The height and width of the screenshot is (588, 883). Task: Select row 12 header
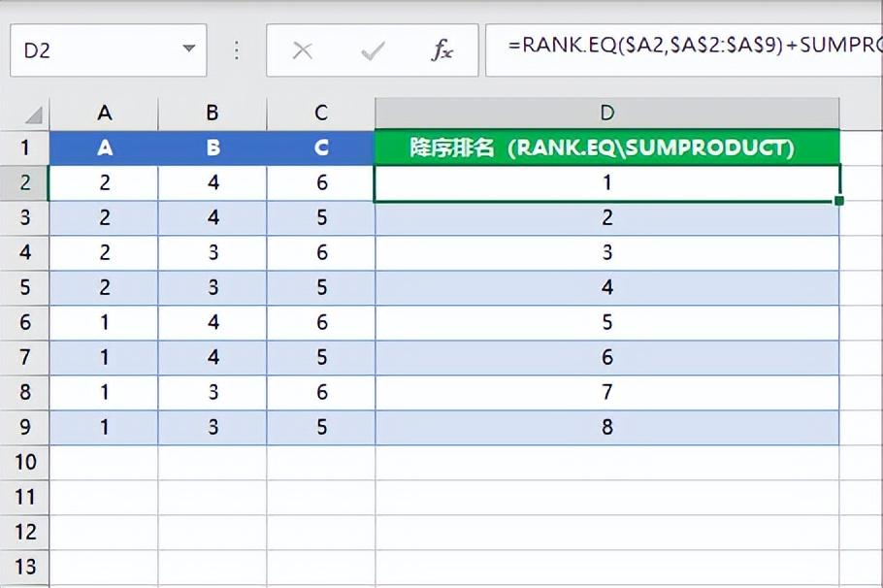click(x=25, y=532)
